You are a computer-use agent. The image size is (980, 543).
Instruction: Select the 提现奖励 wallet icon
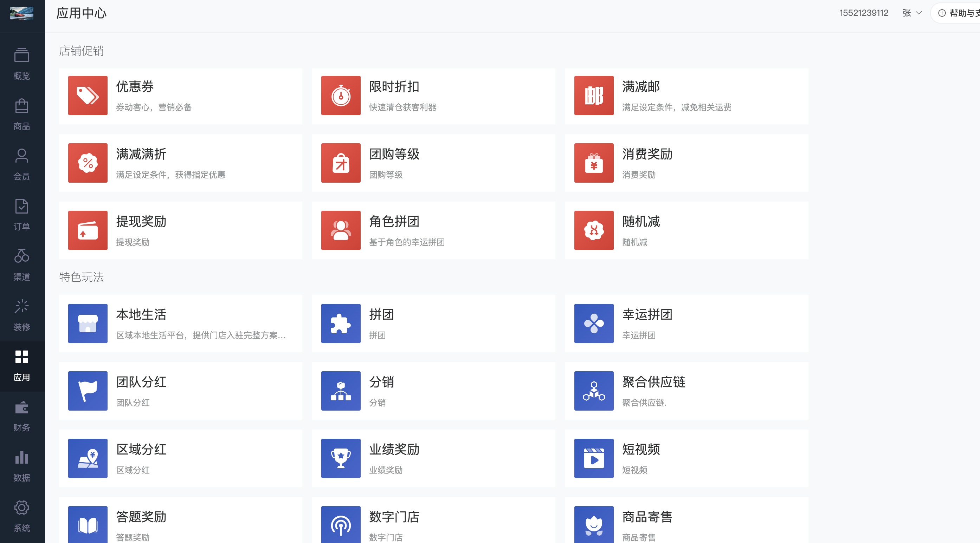click(88, 230)
